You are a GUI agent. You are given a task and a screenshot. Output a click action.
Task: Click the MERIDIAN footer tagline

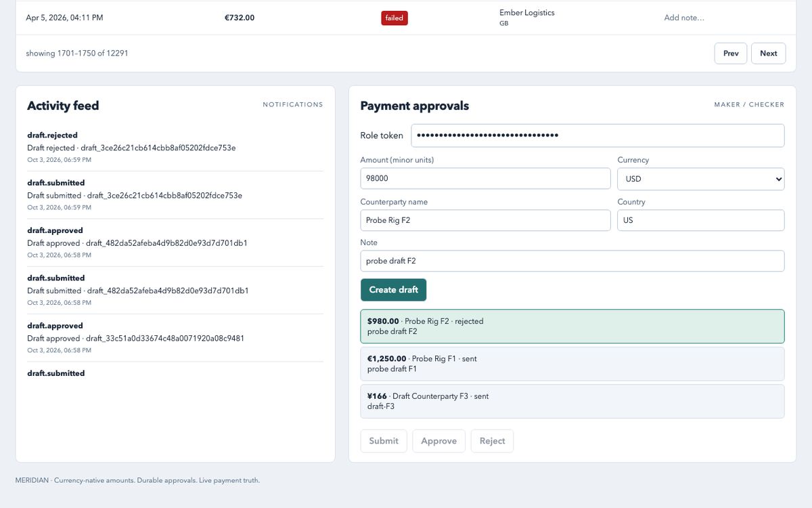tap(137, 480)
